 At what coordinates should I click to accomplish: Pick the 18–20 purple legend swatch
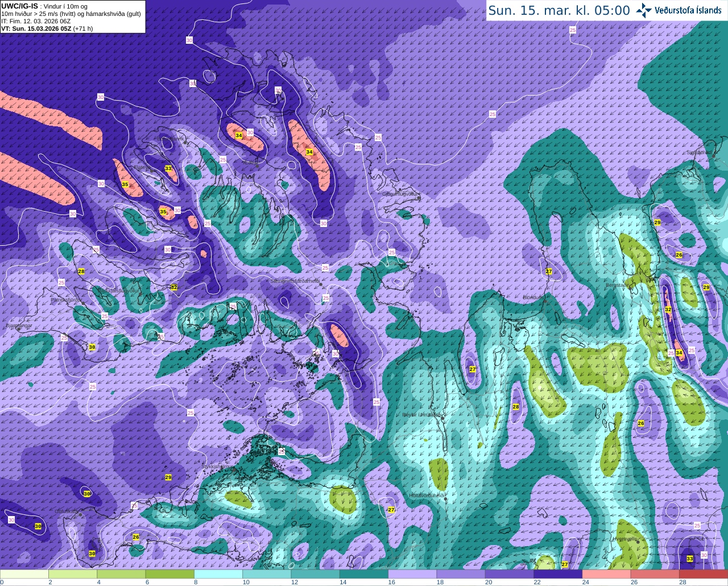click(461, 575)
